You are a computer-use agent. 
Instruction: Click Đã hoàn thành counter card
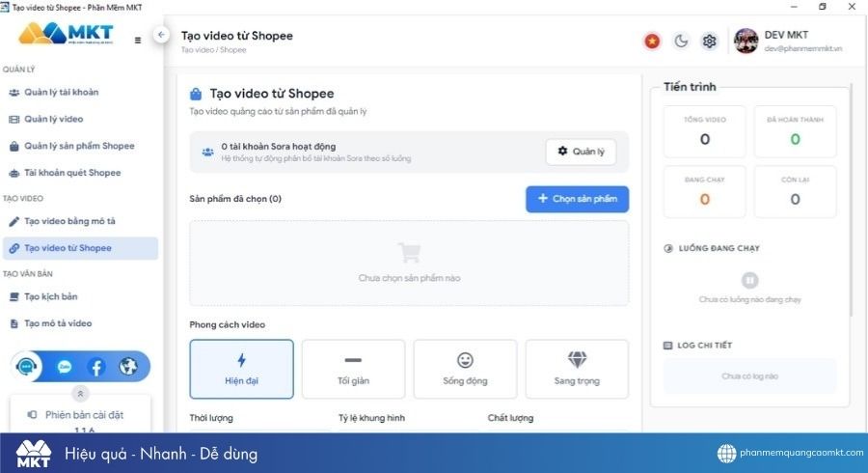[x=795, y=131]
